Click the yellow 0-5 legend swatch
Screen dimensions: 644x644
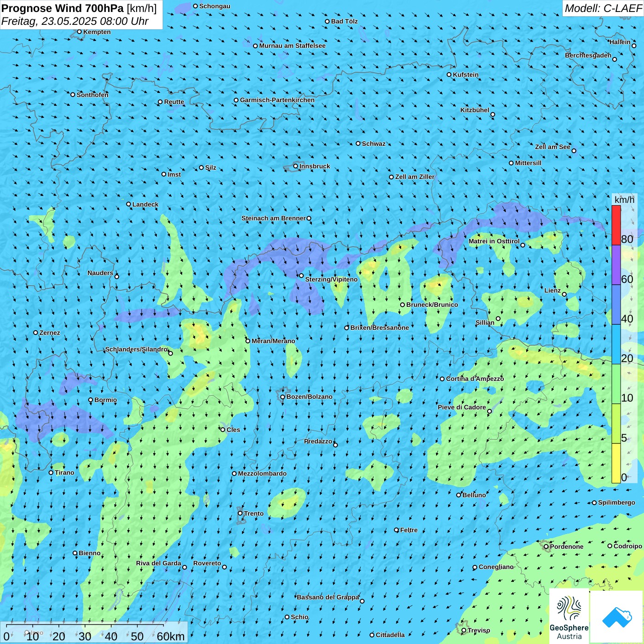click(x=616, y=463)
